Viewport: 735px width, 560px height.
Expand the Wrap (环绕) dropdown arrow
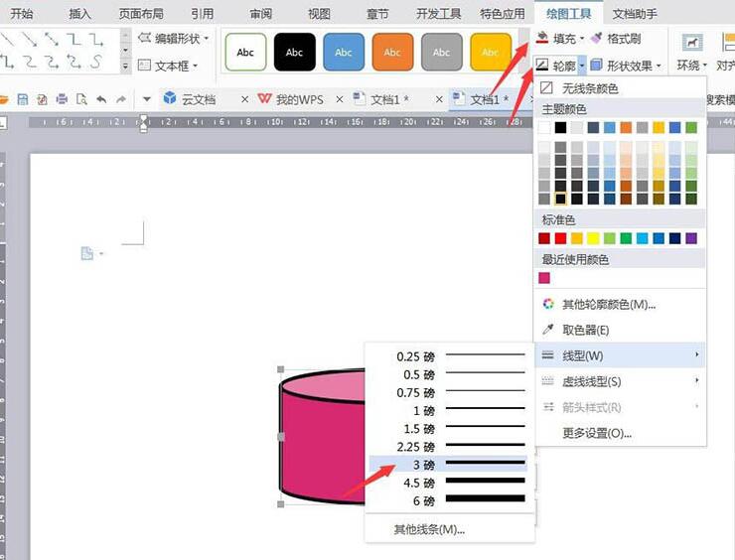pyautogui.click(x=705, y=66)
